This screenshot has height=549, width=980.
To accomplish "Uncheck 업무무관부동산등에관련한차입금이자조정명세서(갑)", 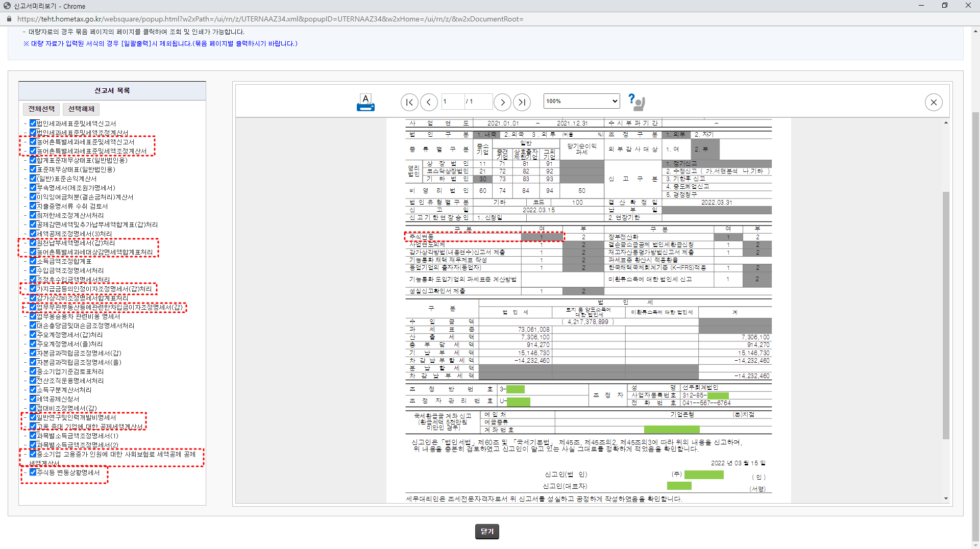I will (x=33, y=307).
